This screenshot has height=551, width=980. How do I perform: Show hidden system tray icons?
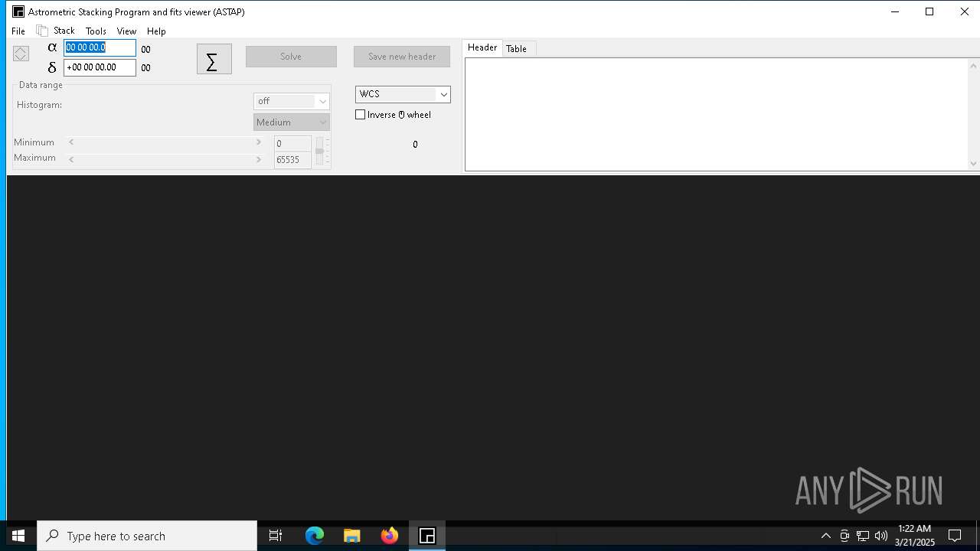[826, 536]
